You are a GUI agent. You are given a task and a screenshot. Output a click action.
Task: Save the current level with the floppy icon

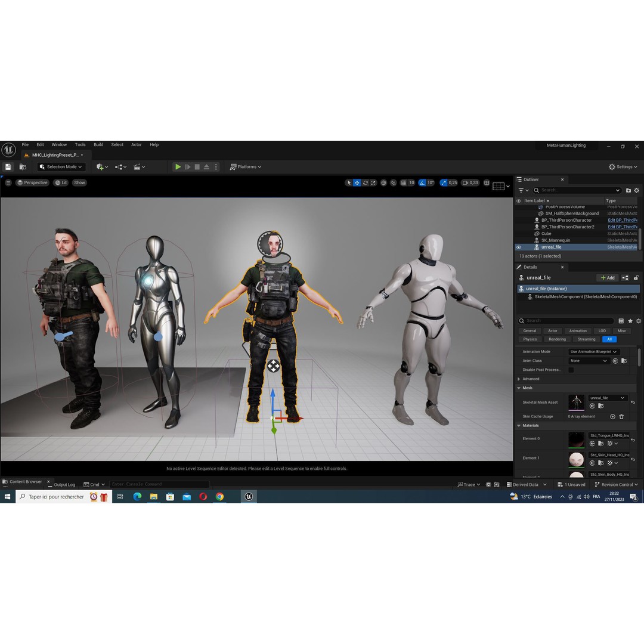point(8,167)
